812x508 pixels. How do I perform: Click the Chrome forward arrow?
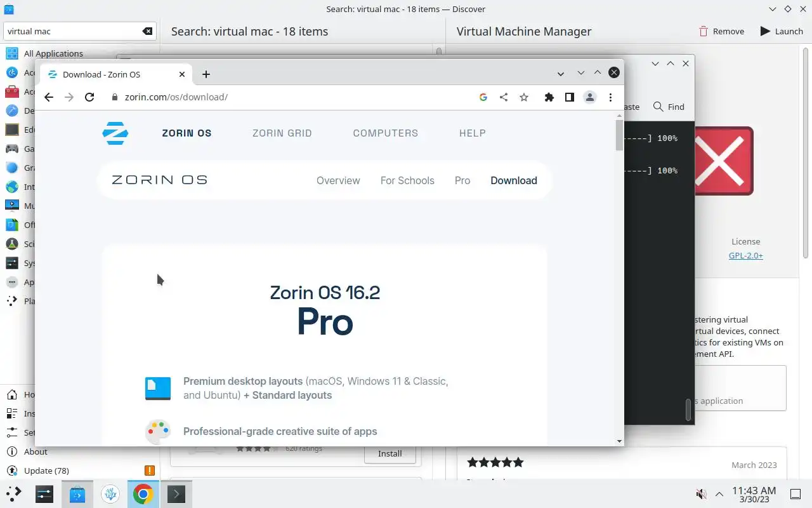[x=69, y=97]
